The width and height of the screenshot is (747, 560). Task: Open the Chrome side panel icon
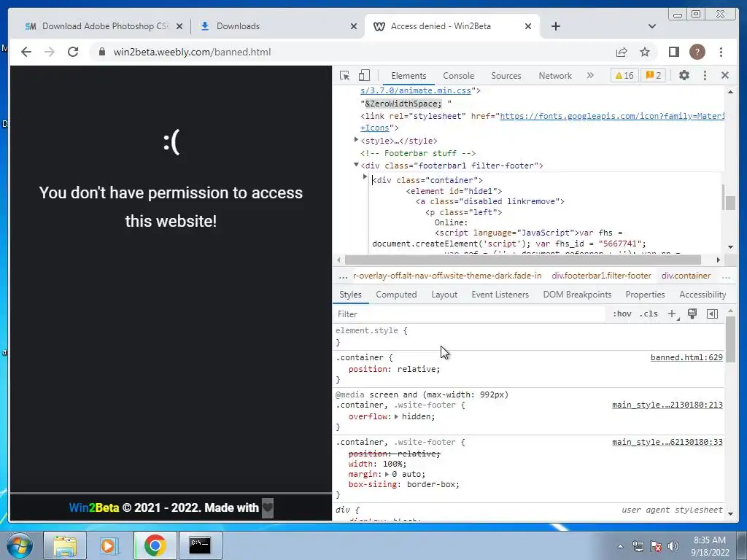point(673,52)
